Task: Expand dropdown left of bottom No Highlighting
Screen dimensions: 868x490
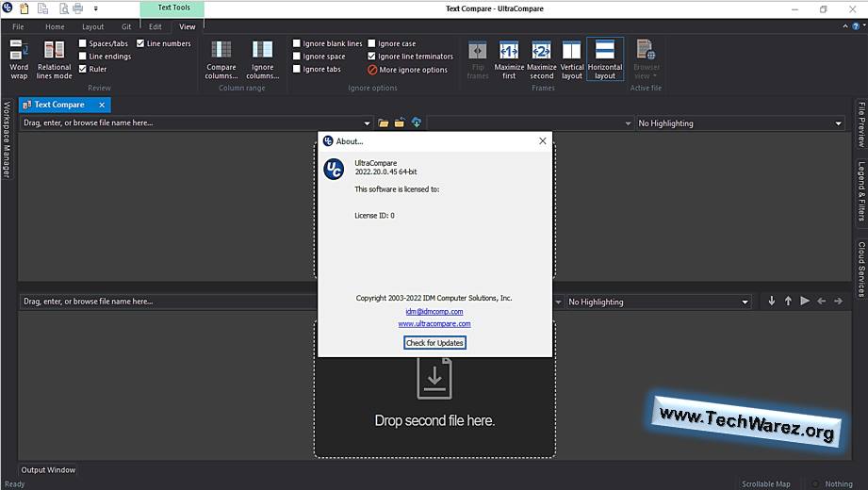Action: point(558,302)
